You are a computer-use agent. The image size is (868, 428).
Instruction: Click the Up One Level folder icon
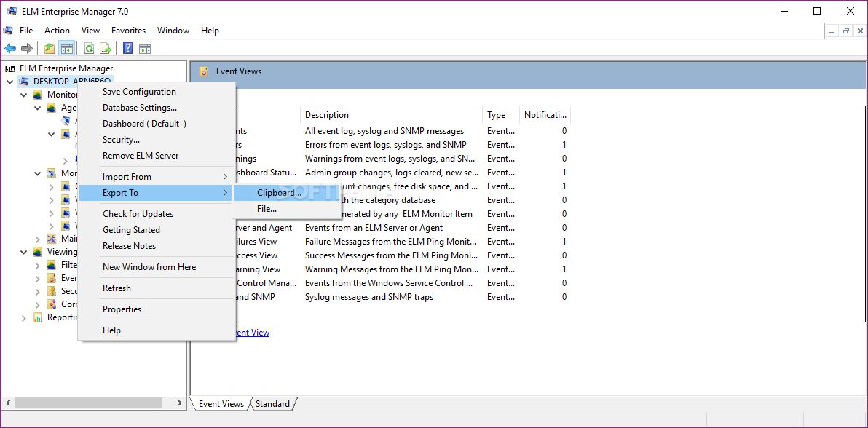(50, 49)
